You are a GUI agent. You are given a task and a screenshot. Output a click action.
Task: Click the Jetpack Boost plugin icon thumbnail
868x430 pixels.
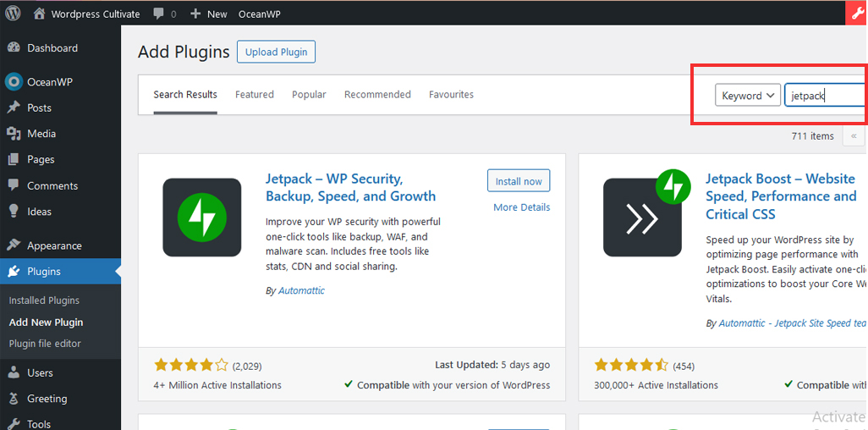click(645, 213)
